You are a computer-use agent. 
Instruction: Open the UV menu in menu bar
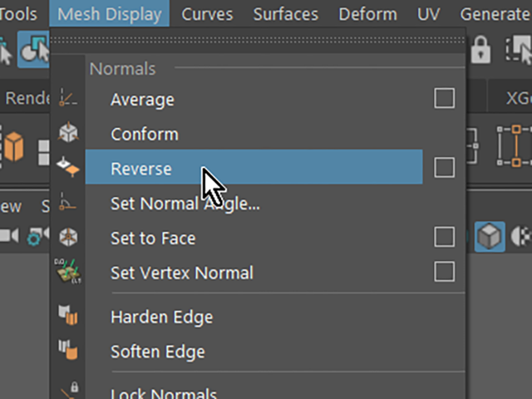[x=429, y=14]
